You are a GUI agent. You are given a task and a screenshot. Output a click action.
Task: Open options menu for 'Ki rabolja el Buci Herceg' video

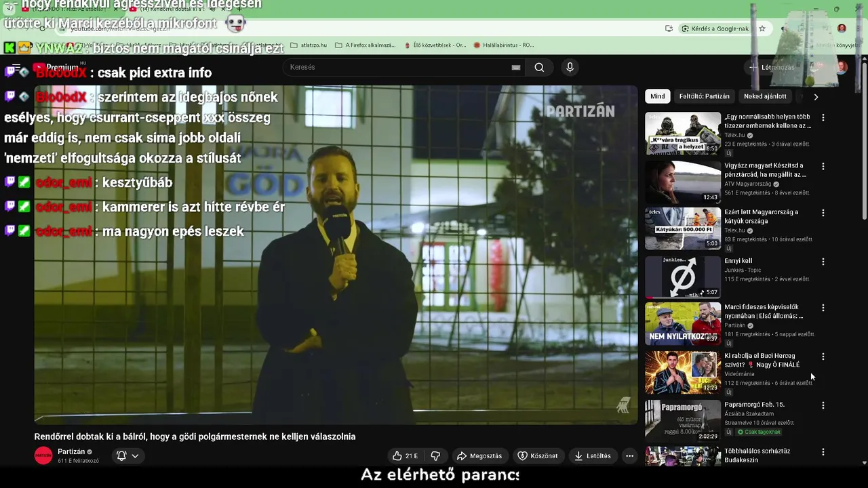coord(823,357)
